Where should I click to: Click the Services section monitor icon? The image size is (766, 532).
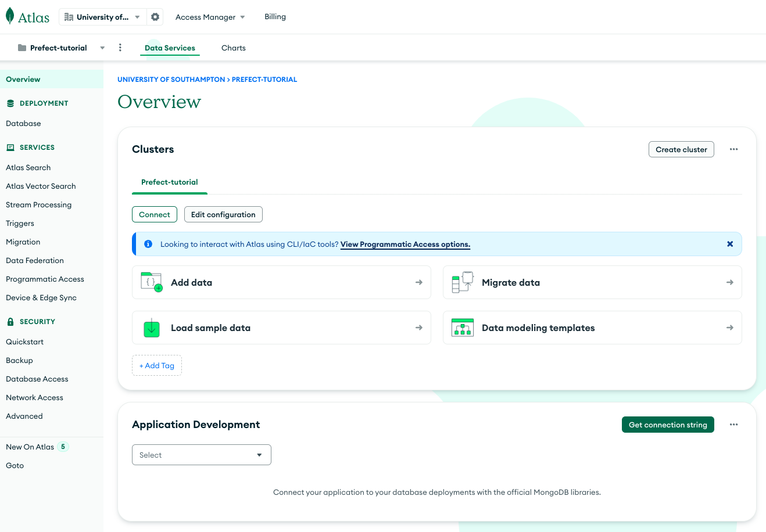click(10, 148)
